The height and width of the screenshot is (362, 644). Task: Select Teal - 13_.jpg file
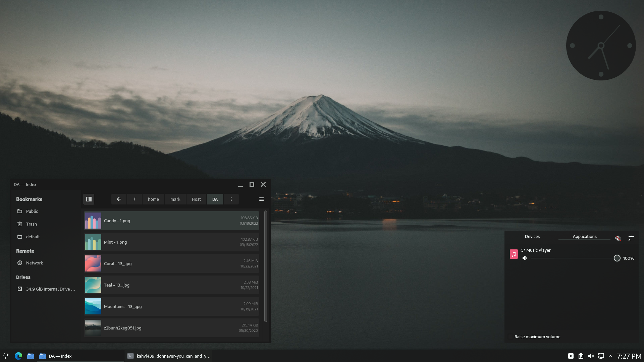coord(171,285)
